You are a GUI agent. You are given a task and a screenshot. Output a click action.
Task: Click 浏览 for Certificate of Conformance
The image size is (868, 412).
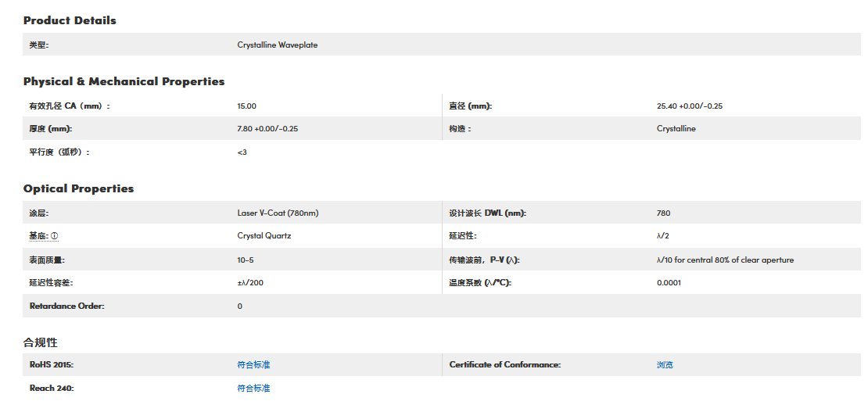tap(665, 365)
